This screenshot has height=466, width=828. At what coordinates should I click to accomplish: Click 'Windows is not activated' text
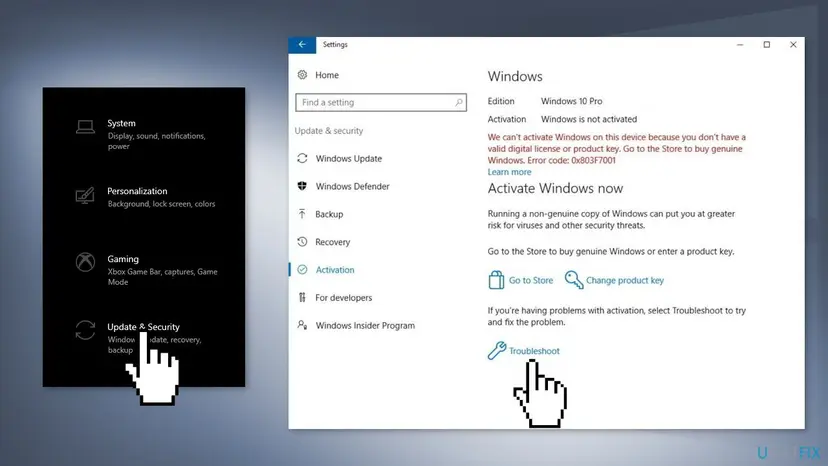pos(589,119)
